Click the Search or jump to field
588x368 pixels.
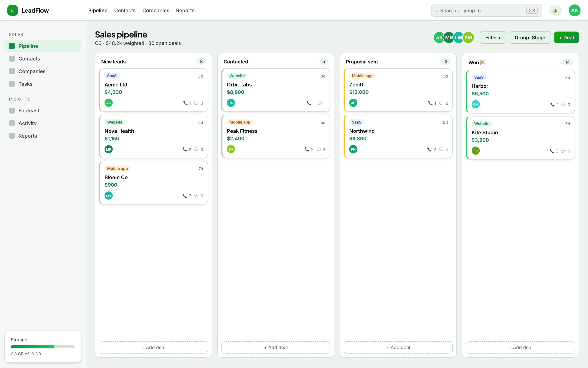487,10
